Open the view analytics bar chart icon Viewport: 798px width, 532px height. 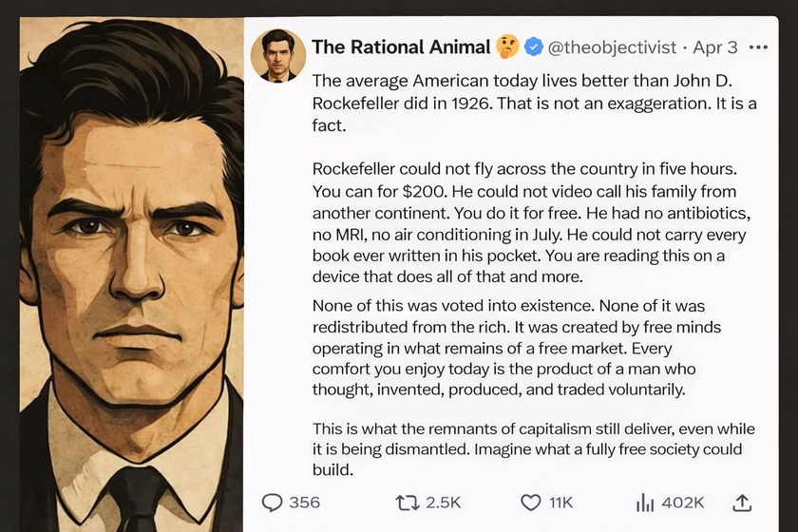pos(646,502)
